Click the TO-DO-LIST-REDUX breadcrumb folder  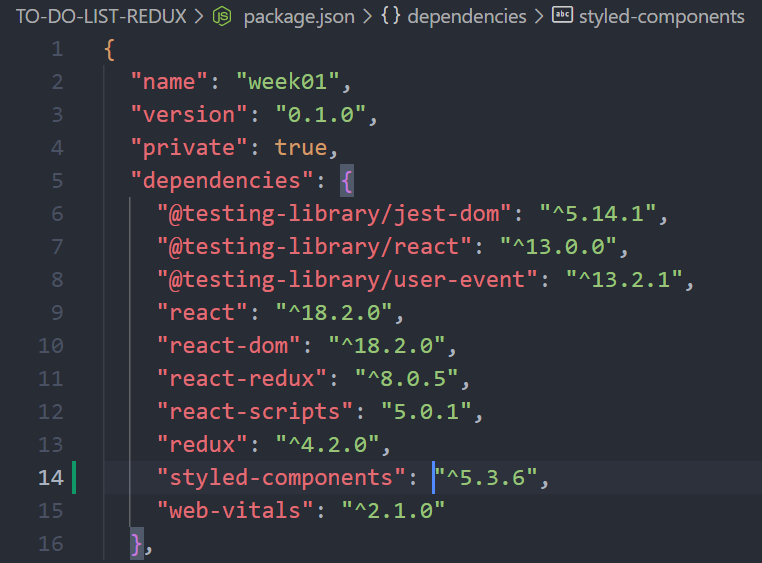(101, 17)
